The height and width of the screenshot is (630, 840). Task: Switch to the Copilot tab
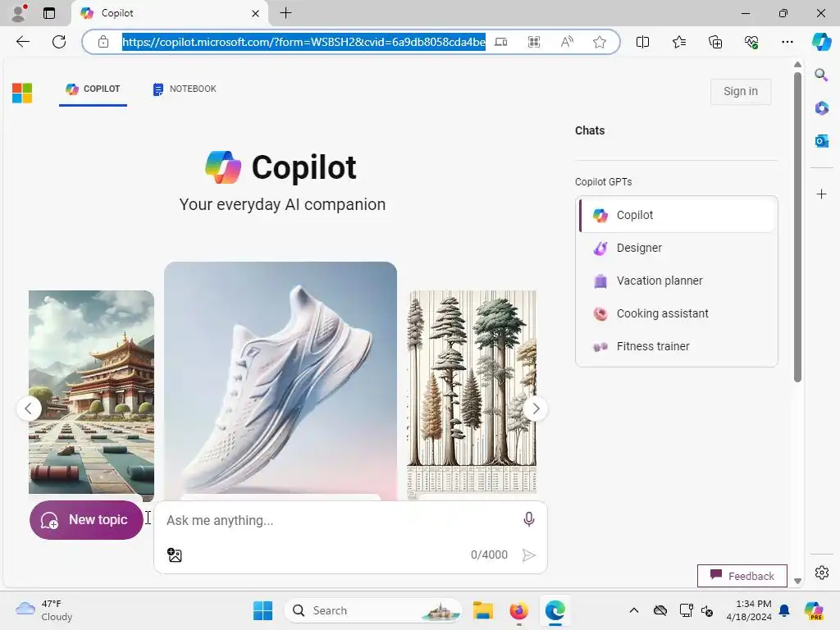click(93, 89)
